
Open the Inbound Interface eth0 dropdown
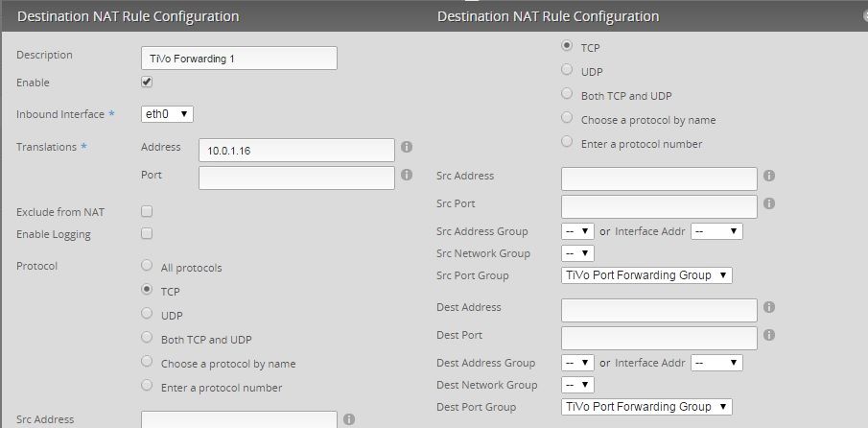pos(167,114)
